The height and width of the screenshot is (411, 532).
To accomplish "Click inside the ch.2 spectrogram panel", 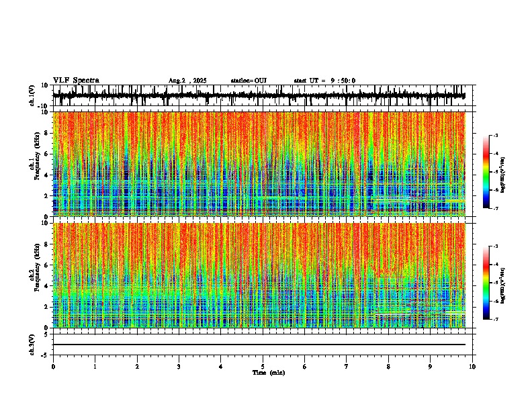I will (x=259, y=275).
